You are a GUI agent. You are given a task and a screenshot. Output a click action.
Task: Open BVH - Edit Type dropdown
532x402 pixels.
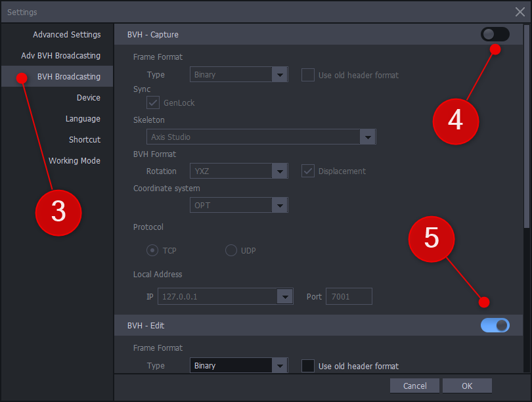click(x=239, y=365)
